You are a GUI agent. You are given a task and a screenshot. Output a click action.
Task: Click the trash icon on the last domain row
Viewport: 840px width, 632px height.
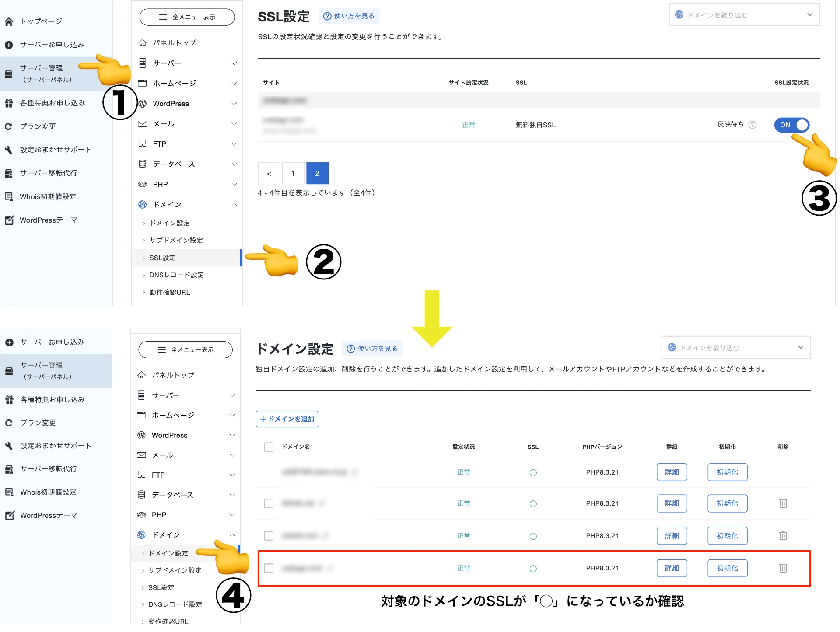tap(783, 568)
